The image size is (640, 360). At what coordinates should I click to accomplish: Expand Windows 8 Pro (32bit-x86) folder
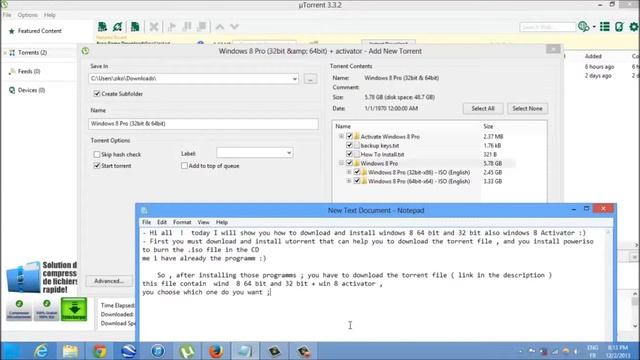[349, 172]
